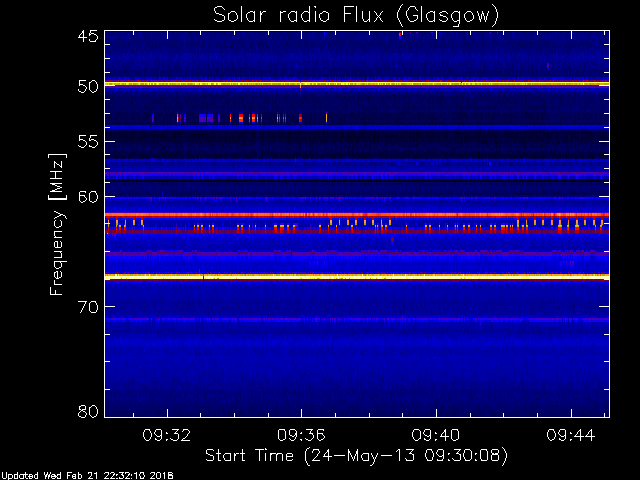Click the 50 frequency tick label
The image size is (640, 480).
coord(88,87)
